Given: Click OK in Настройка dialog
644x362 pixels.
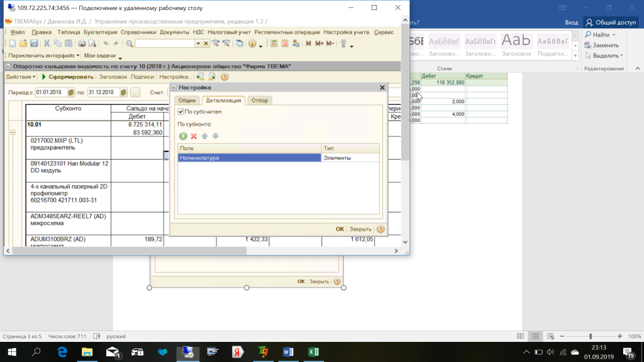Looking at the screenshot, I should pyautogui.click(x=340, y=229).
